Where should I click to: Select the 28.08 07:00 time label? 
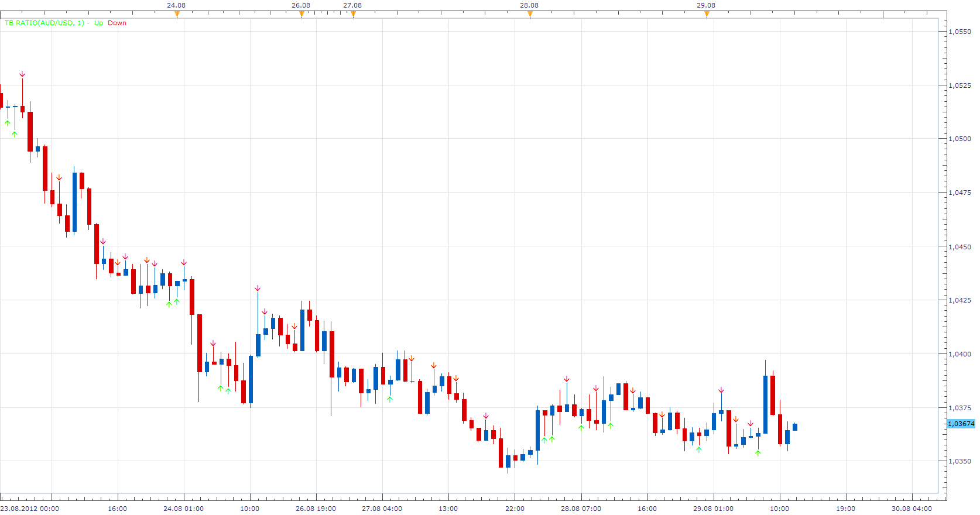pyautogui.click(x=581, y=509)
